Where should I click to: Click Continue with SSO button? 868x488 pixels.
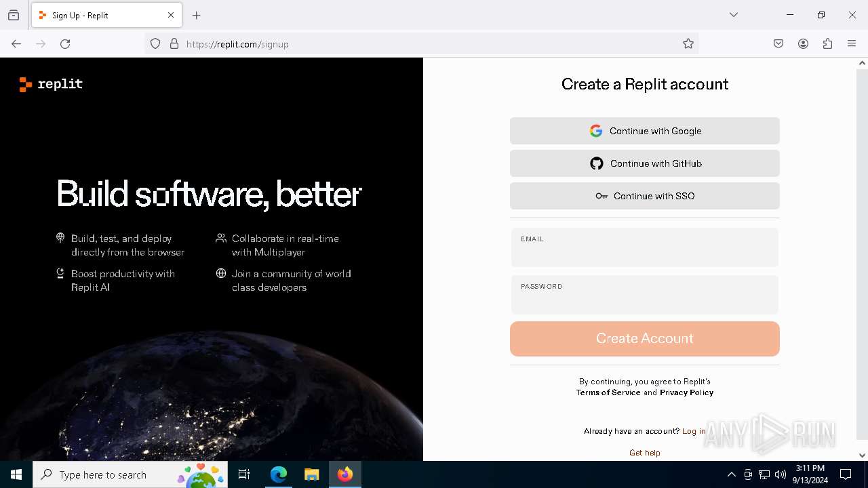click(645, 196)
